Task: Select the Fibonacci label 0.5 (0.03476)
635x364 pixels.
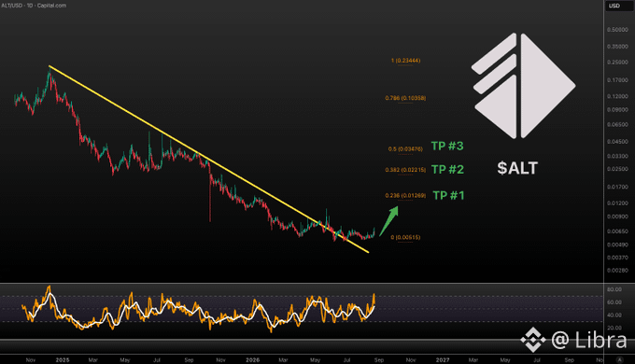Action: point(405,149)
